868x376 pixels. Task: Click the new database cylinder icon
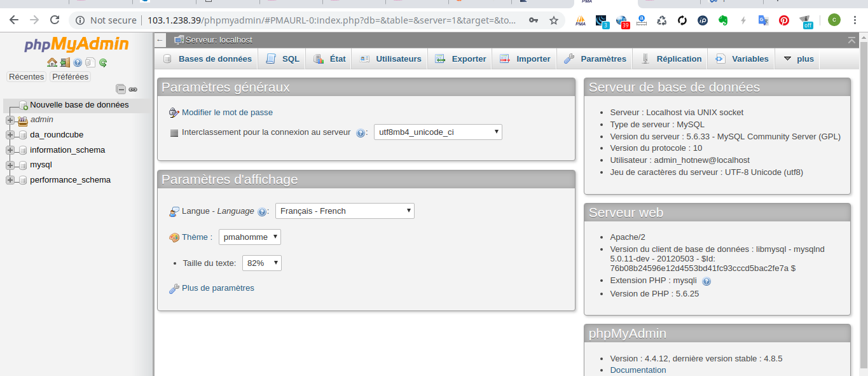click(x=23, y=105)
